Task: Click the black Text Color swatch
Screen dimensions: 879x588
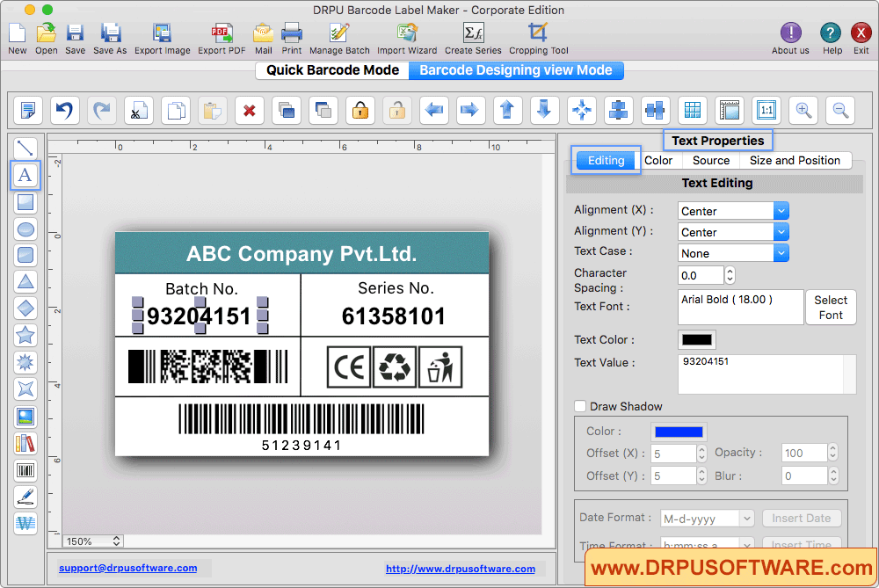Action: pyautogui.click(x=697, y=339)
